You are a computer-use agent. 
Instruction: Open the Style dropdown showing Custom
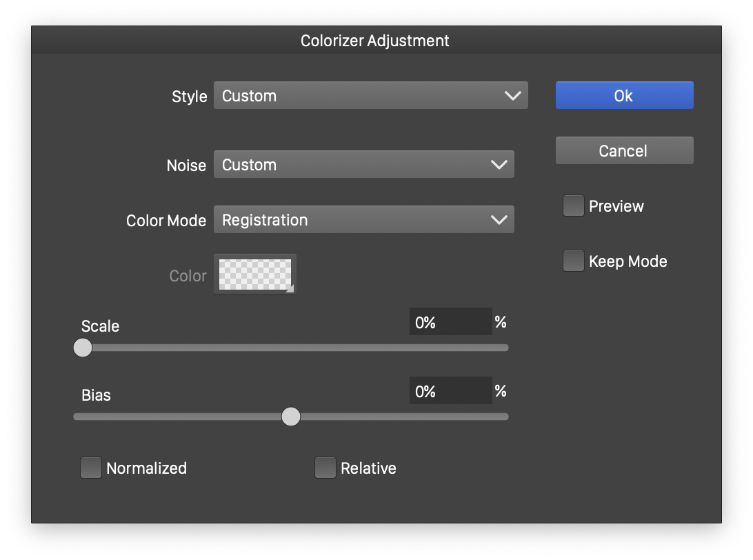point(370,96)
